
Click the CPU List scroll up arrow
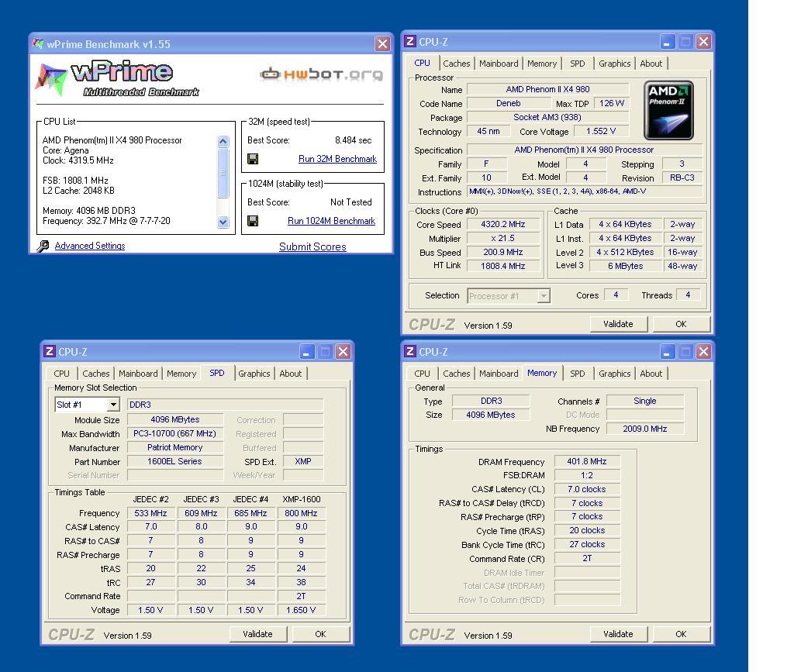pos(223,142)
